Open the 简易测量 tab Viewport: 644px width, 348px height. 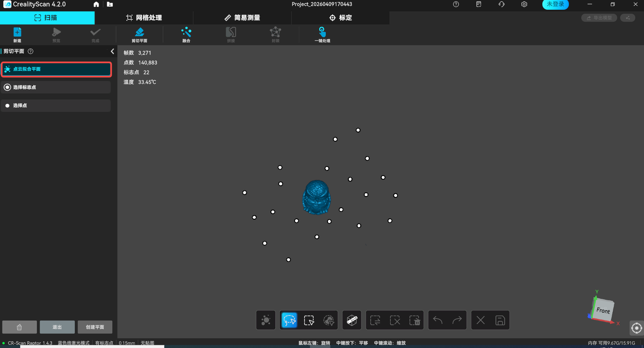(242, 18)
